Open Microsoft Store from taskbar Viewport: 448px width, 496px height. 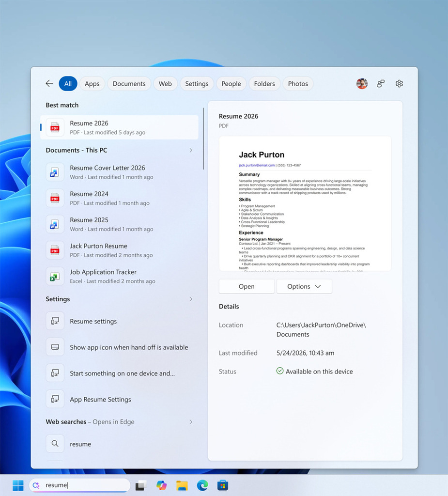[223, 485]
